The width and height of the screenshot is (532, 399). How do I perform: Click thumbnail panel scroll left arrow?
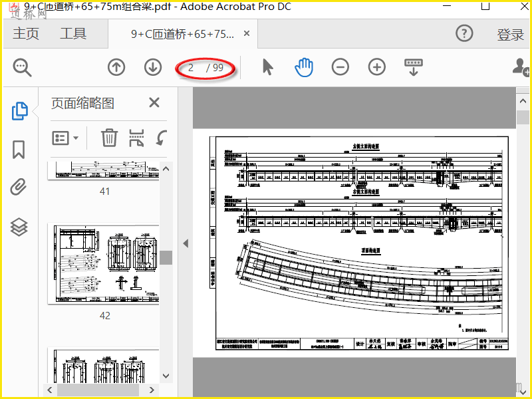(x=50, y=390)
